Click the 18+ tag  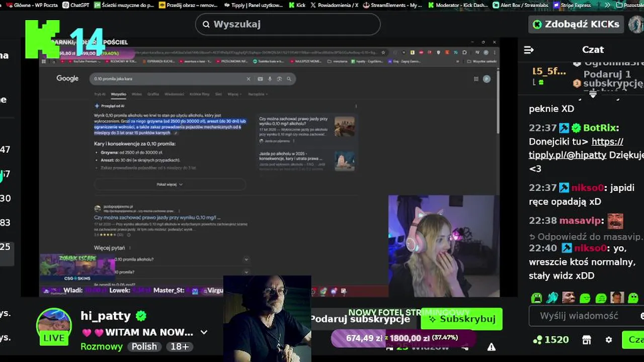pos(180,346)
